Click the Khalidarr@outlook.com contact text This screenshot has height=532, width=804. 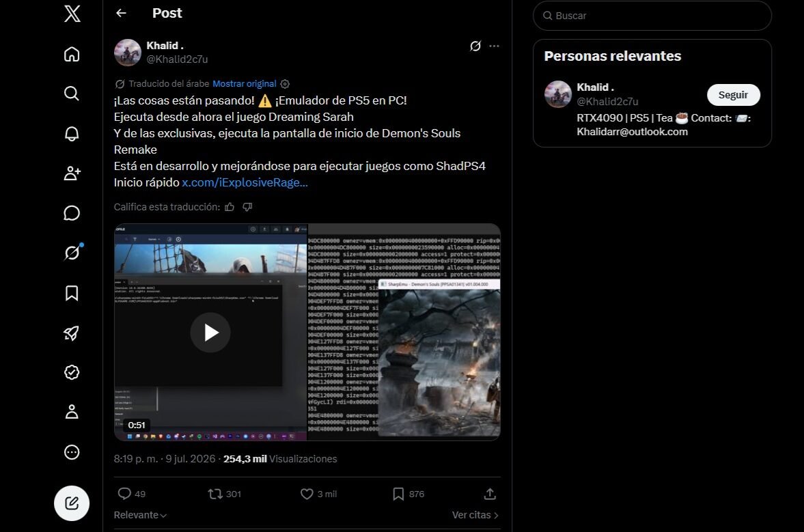(633, 132)
